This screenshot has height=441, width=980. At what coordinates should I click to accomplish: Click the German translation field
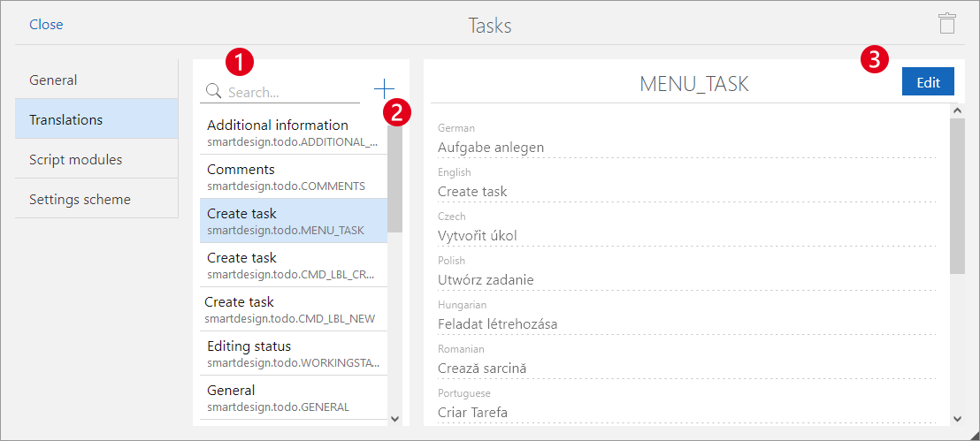pyautogui.click(x=685, y=148)
